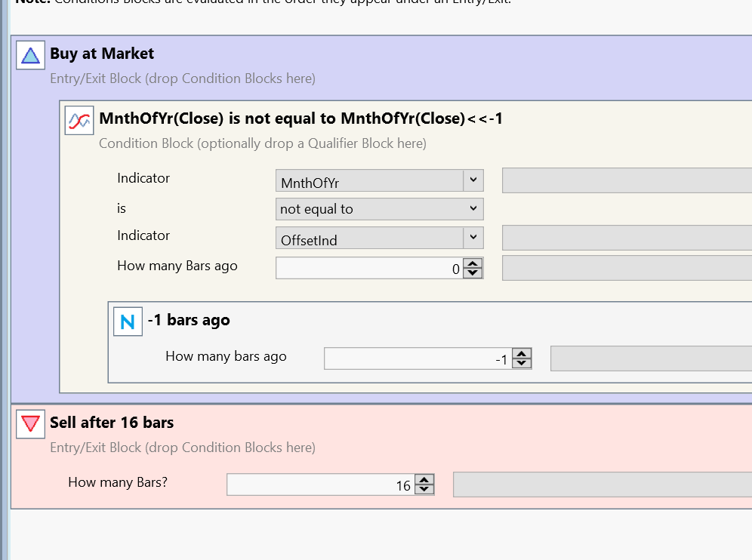
Task: Click the gray field beside MnthOfYr dropdown
Action: click(x=627, y=181)
